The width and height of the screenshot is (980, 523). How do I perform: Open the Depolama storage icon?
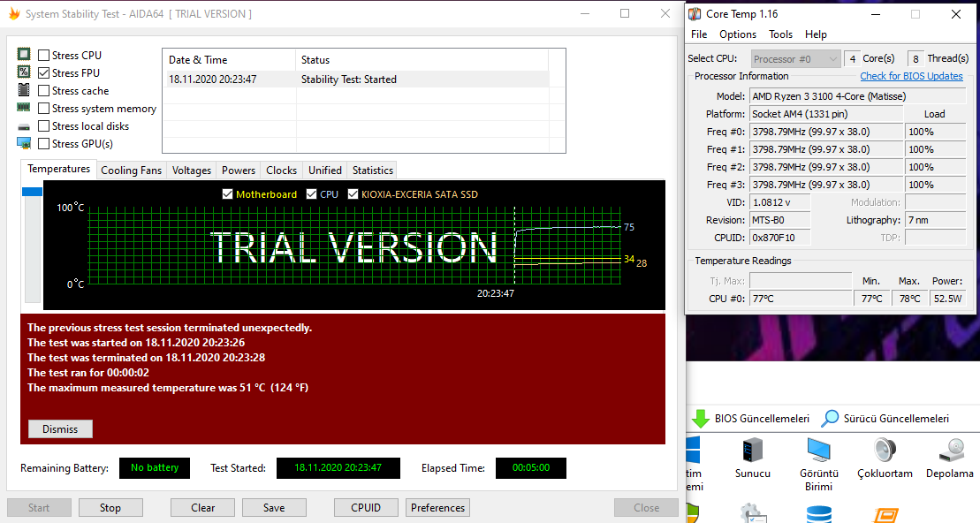tap(951, 450)
